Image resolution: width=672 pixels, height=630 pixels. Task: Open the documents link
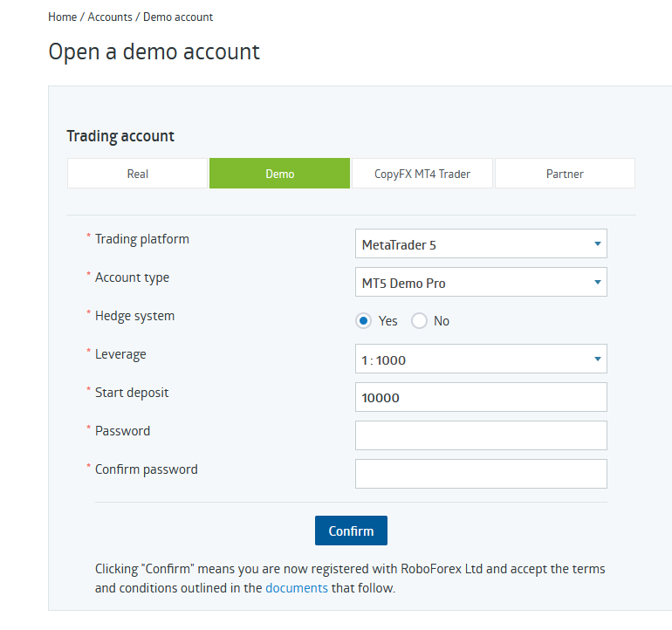pyautogui.click(x=297, y=588)
